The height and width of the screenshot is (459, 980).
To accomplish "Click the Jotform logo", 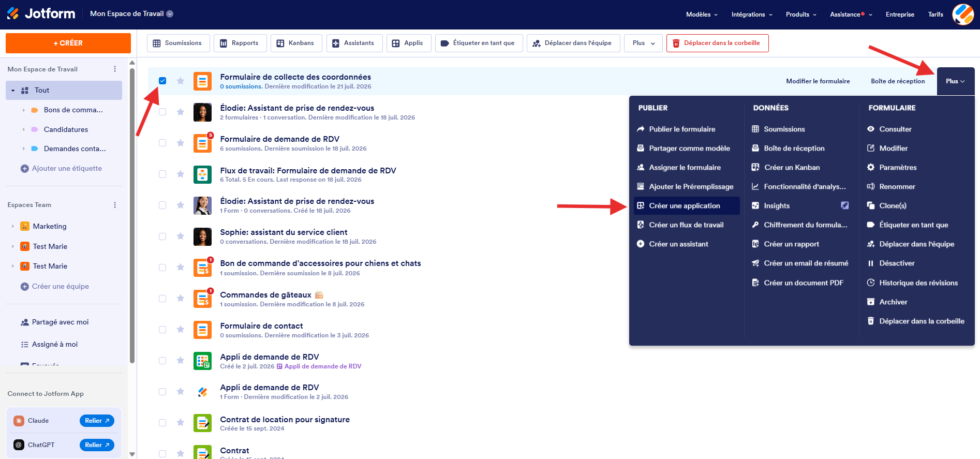I will pyautogui.click(x=41, y=14).
